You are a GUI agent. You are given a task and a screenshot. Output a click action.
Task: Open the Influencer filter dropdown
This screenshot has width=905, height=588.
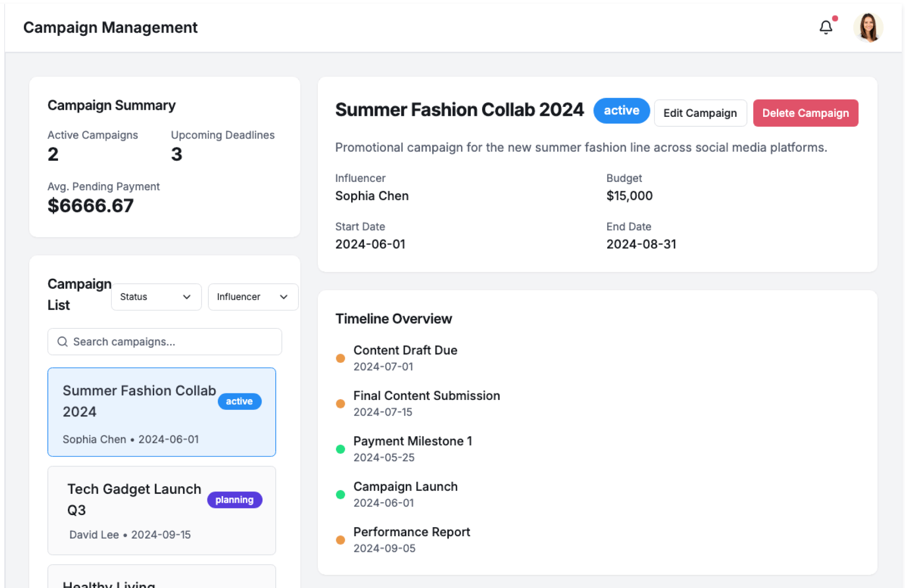click(x=253, y=297)
